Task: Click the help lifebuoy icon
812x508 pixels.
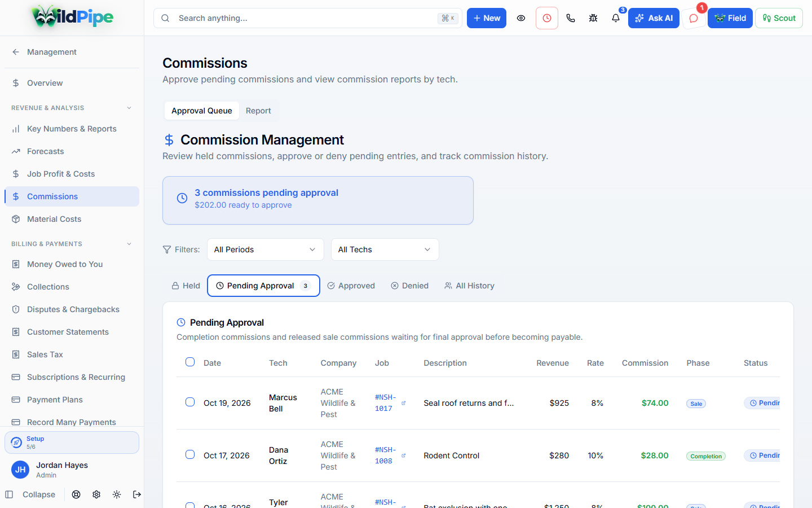Action: pos(76,494)
